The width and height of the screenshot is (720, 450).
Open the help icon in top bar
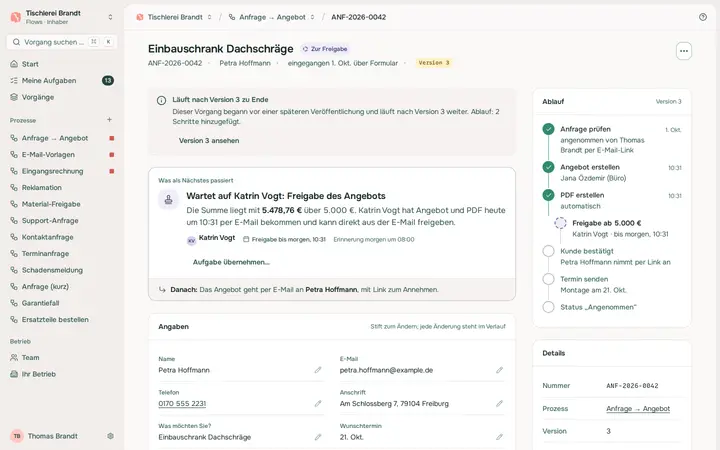pos(703,17)
